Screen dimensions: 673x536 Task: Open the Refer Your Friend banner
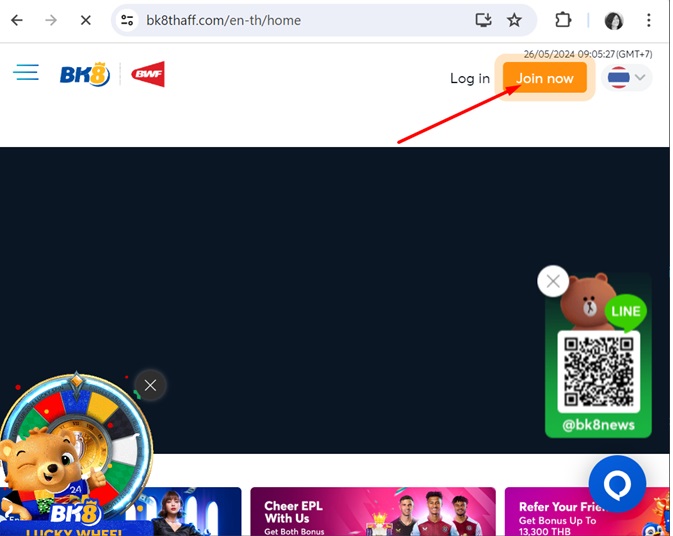tap(586, 512)
